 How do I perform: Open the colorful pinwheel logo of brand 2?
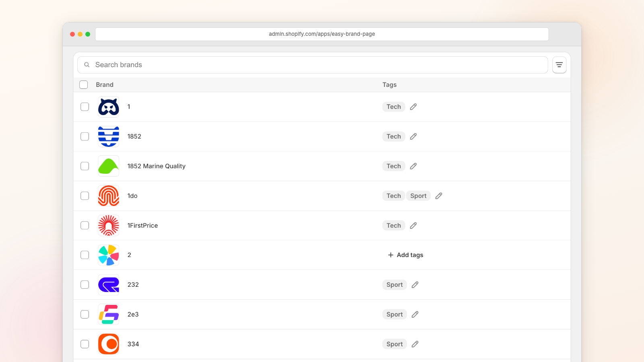(109, 255)
